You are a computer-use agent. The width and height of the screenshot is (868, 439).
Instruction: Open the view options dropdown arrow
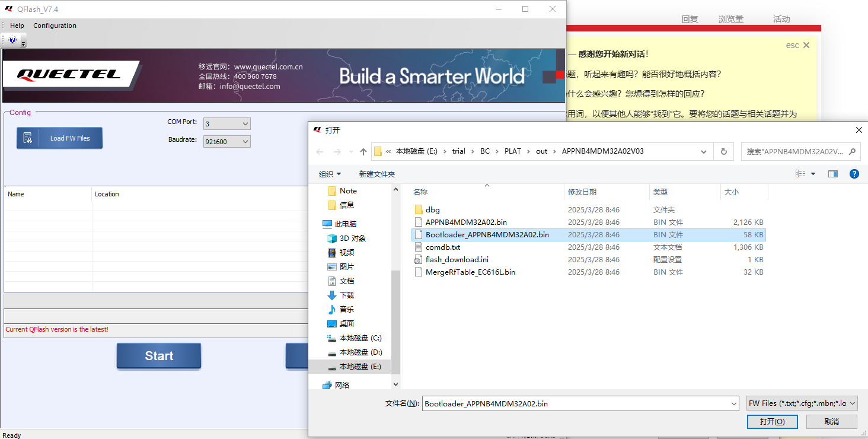pos(813,174)
